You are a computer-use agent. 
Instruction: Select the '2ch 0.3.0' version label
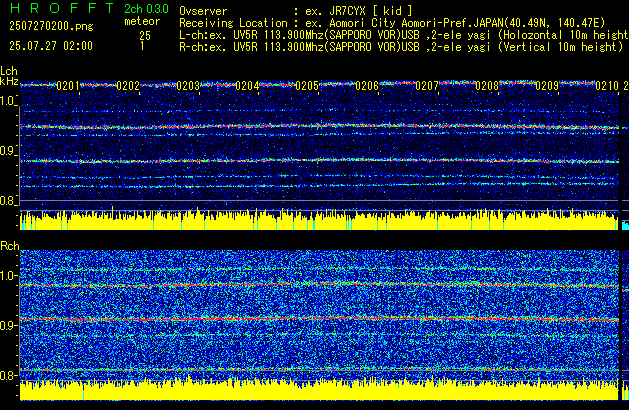pyautogui.click(x=146, y=9)
